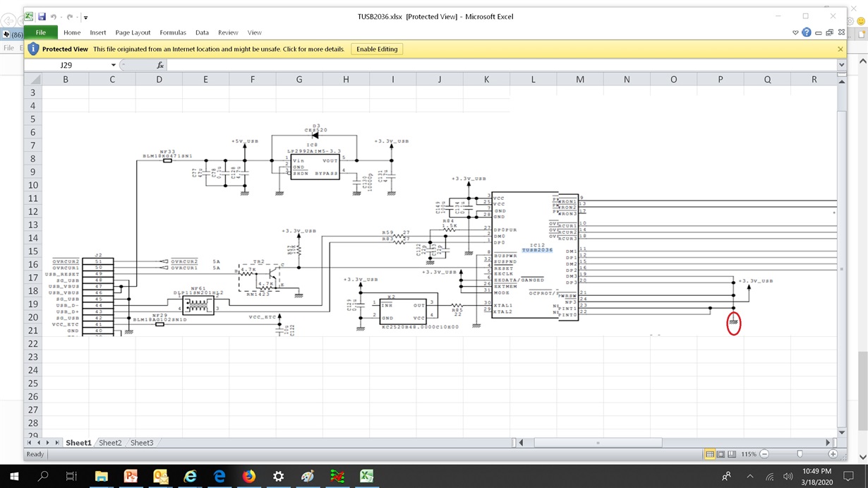Open Task View on the taskbar
The height and width of the screenshot is (488, 868).
(x=71, y=476)
